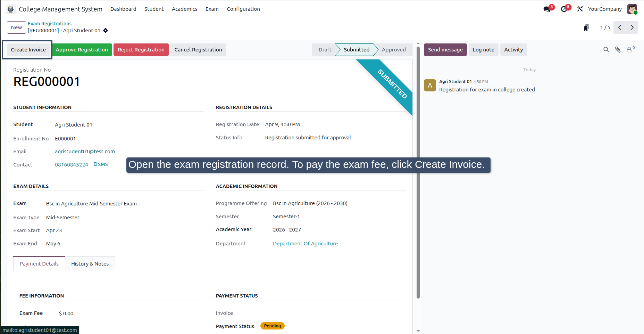Image resolution: width=644 pixels, height=334 pixels.
Task: Go to the next record arrow
Action: [632, 27]
